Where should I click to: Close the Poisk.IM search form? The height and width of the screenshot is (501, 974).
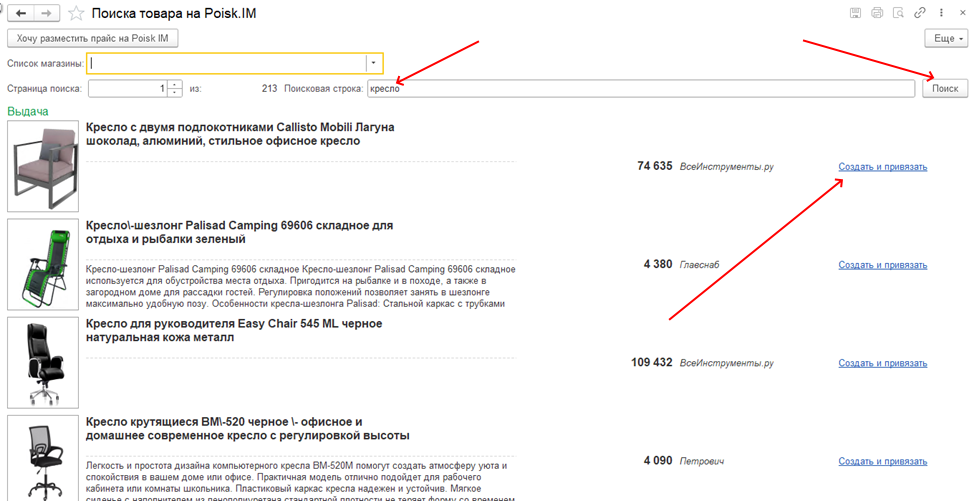click(961, 14)
